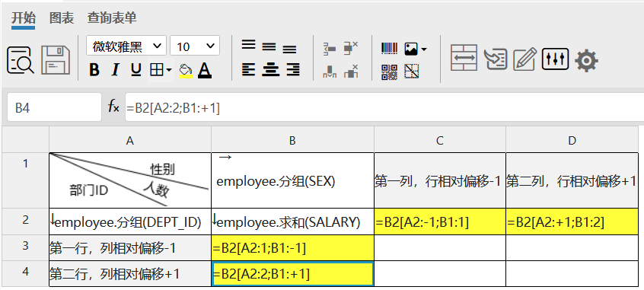The image size is (644, 290).
Task: Select column D header
Action: point(572,141)
